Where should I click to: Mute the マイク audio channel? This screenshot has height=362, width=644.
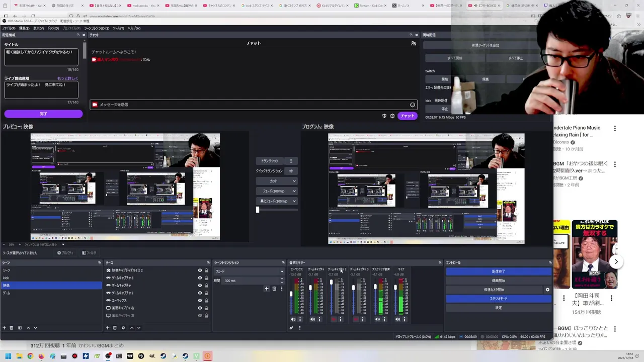[397, 319]
